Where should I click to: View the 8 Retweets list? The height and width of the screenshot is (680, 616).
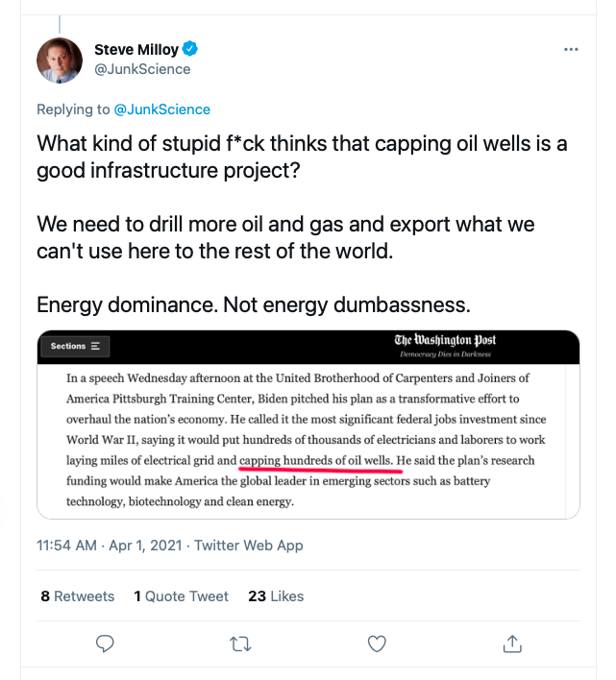77,596
